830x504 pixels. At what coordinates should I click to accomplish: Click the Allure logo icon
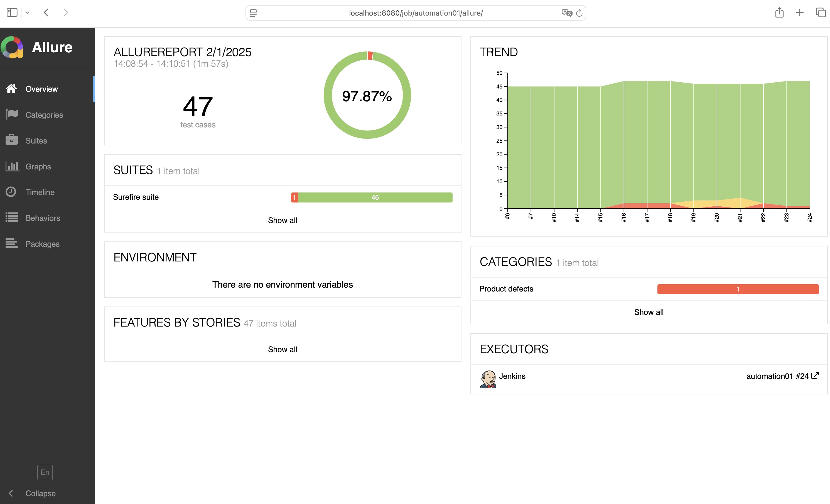pyautogui.click(x=12, y=47)
